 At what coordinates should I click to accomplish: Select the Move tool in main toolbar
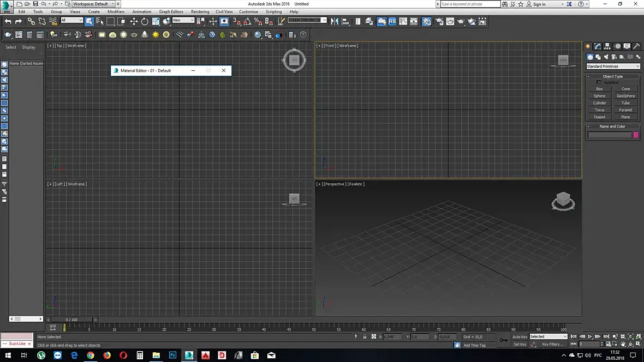[x=134, y=21]
